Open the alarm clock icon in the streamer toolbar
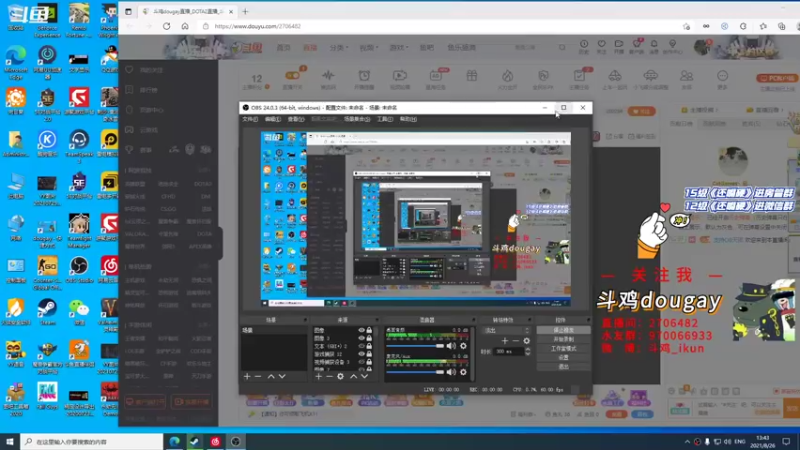The image size is (800, 450). pos(364,76)
